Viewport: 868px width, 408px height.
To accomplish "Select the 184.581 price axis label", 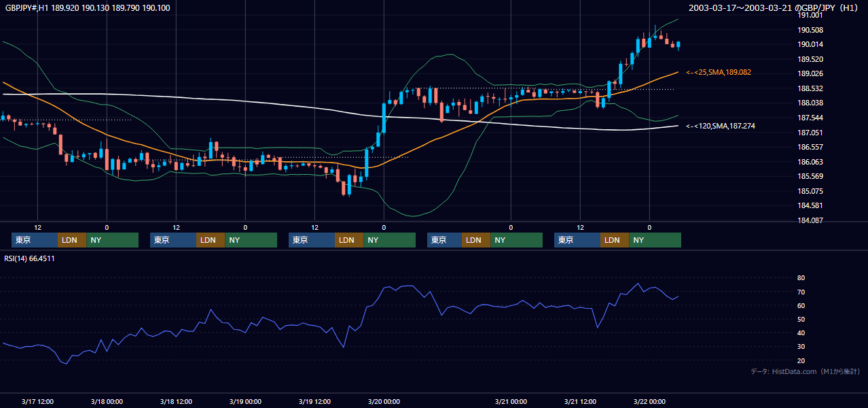I will point(810,205).
